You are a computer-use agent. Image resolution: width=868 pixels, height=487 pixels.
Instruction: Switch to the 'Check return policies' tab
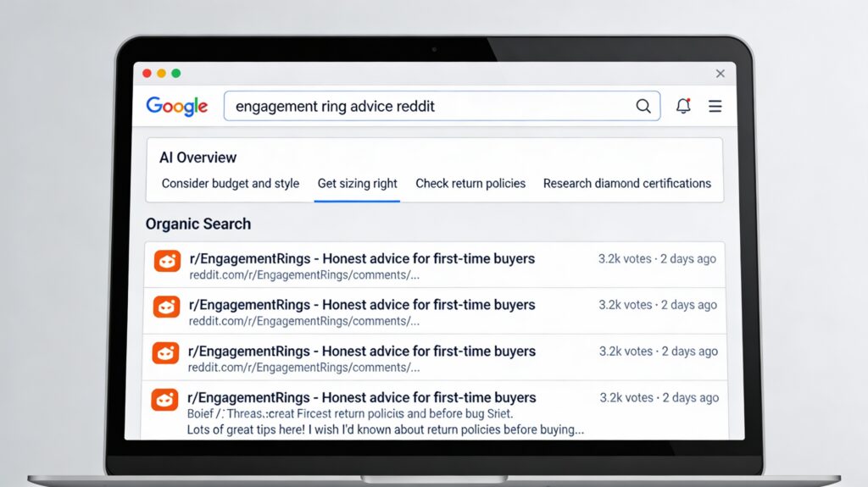pos(470,183)
